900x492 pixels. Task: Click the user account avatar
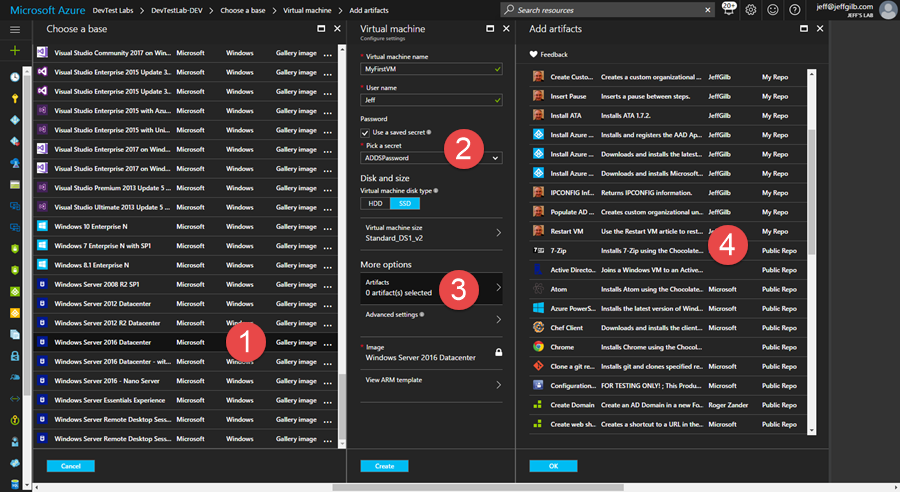tap(887, 10)
